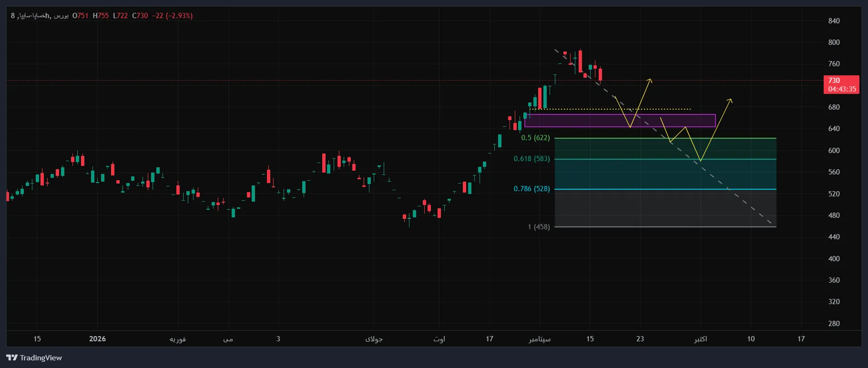This screenshot has height=368, width=868.
Task: Select the 0.5 (622) Fibonacci level label
Action: [x=535, y=138]
